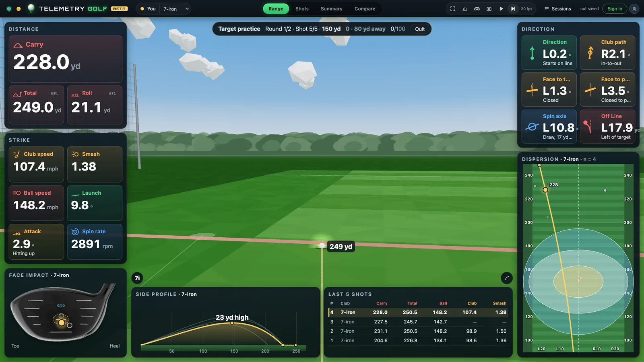The width and height of the screenshot is (644, 362).
Task: Click the Face to path icon
Action: point(590,90)
